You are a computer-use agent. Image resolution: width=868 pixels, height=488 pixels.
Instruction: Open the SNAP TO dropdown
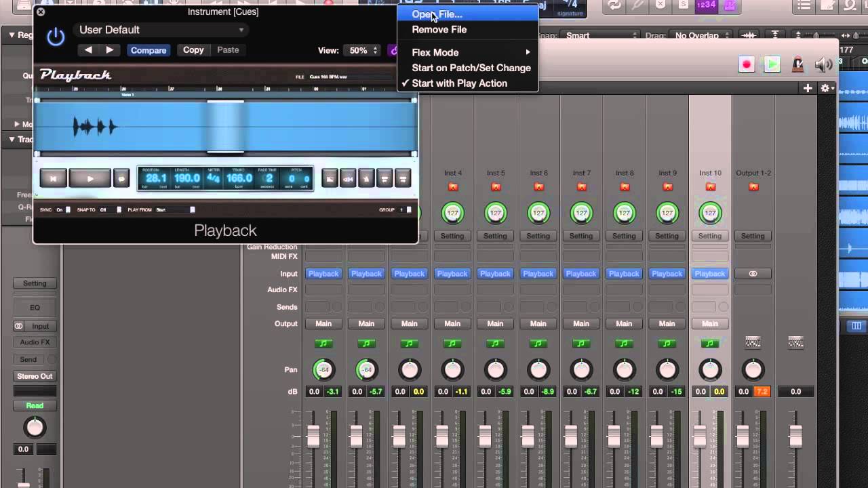coord(111,209)
